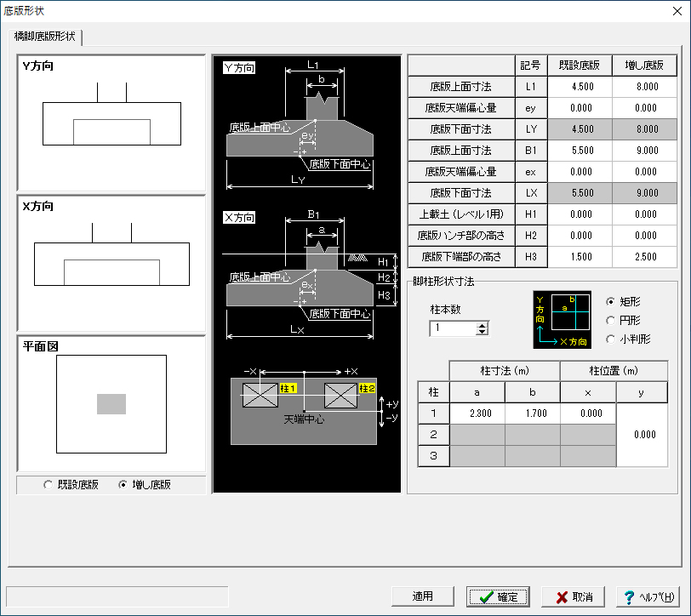Click the 柱本数 number input field
This screenshot has width=691, height=616.
pos(453,328)
